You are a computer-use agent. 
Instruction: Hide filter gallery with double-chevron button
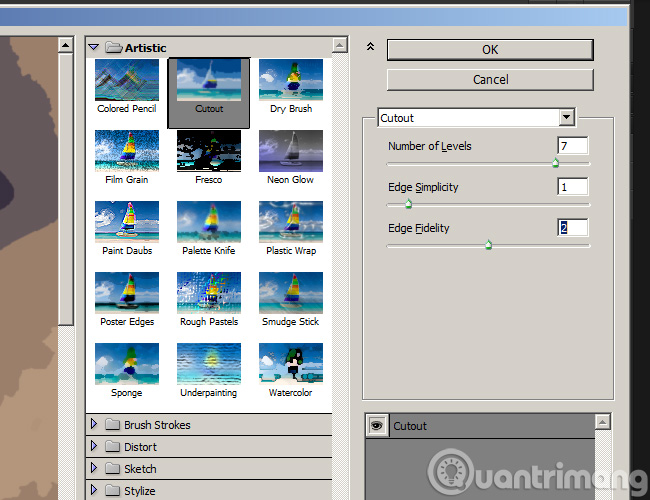click(x=371, y=46)
